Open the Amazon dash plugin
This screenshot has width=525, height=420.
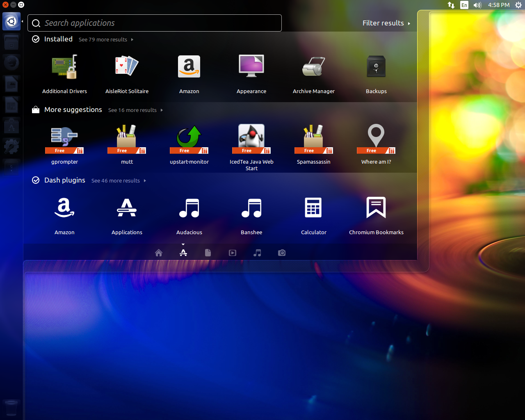(x=64, y=215)
